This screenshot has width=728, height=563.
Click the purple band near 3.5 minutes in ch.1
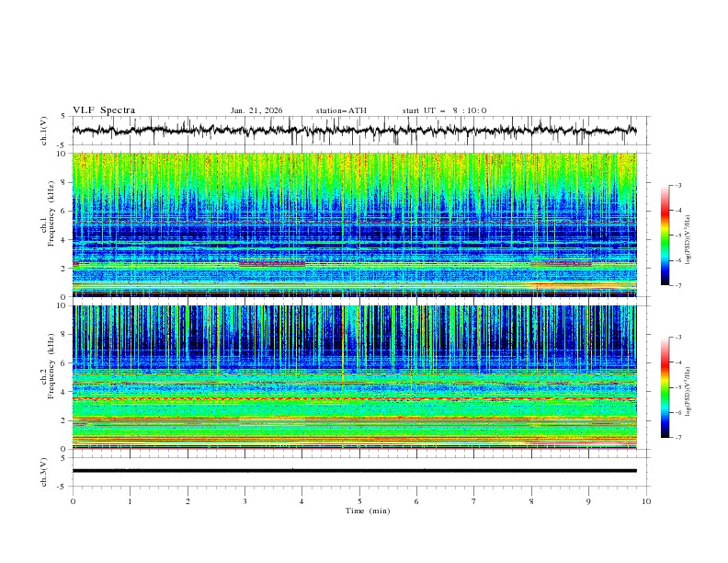pos(272,263)
